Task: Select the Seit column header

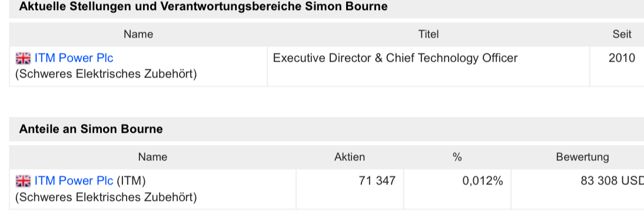Action: click(622, 34)
